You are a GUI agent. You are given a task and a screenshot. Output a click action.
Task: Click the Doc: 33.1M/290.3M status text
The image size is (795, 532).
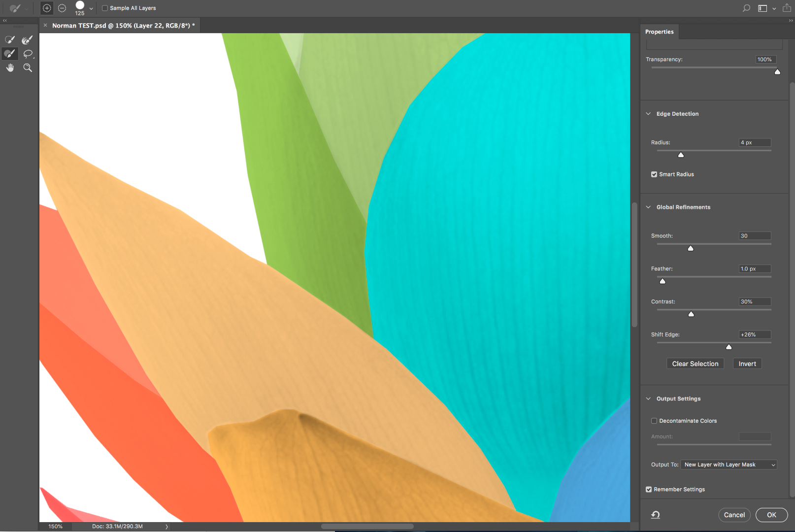coord(117,527)
